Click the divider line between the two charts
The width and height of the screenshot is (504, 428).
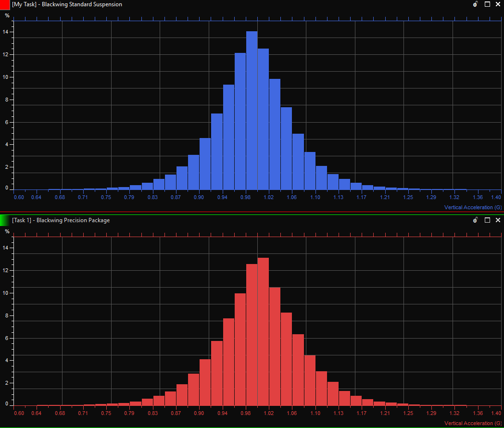click(x=252, y=213)
